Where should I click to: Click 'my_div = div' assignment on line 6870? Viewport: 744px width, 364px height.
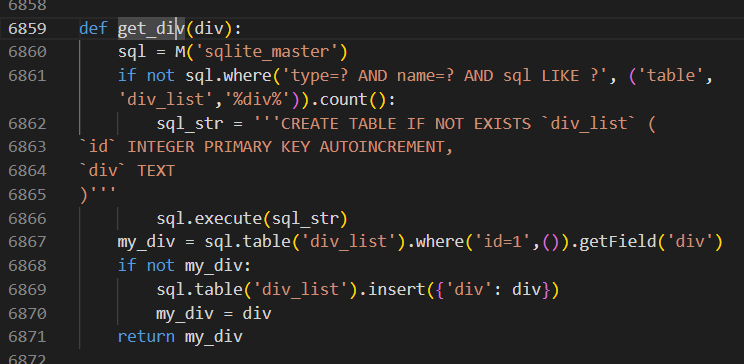coord(214,313)
